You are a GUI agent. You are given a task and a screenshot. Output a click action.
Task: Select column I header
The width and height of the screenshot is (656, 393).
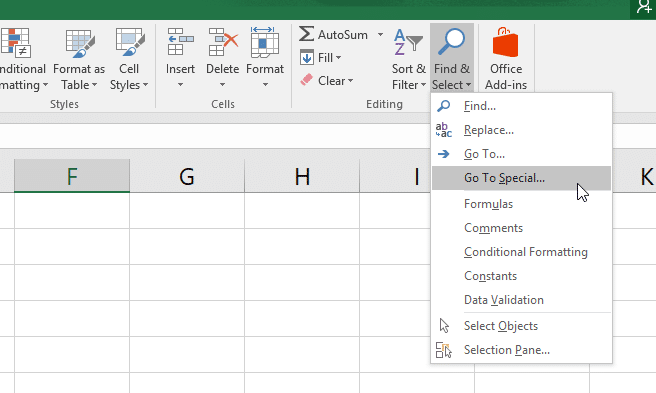point(395,176)
